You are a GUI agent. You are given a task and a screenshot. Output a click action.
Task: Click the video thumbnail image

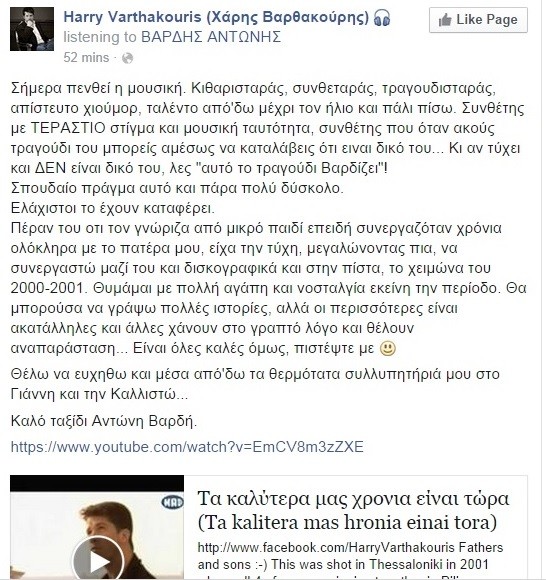pyautogui.click(x=97, y=527)
